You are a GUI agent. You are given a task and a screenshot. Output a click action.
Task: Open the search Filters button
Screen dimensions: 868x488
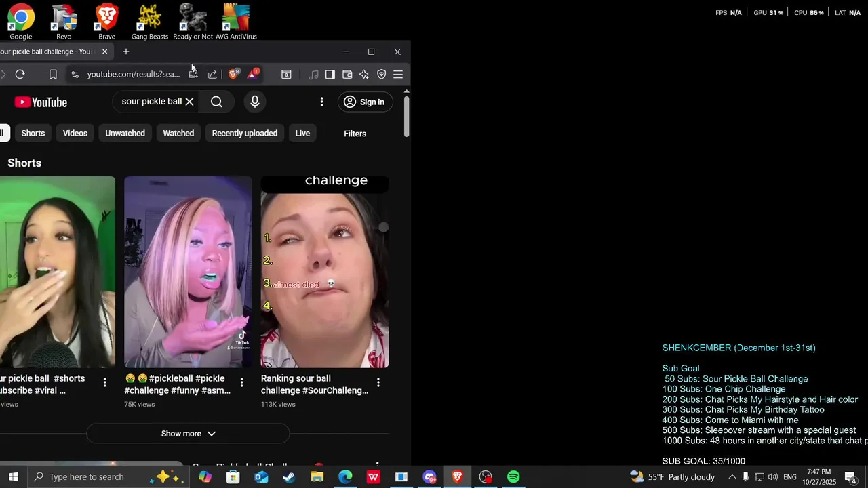(355, 134)
